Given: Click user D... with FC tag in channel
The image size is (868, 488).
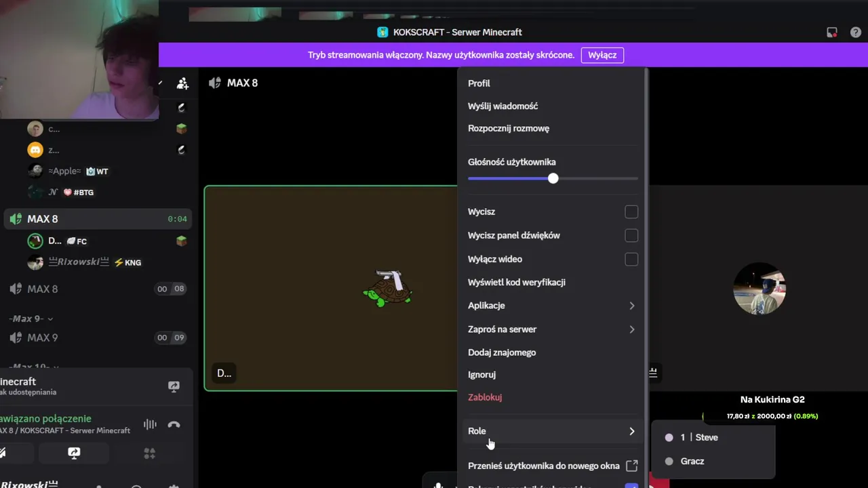Looking at the screenshot, I should 106,241.
